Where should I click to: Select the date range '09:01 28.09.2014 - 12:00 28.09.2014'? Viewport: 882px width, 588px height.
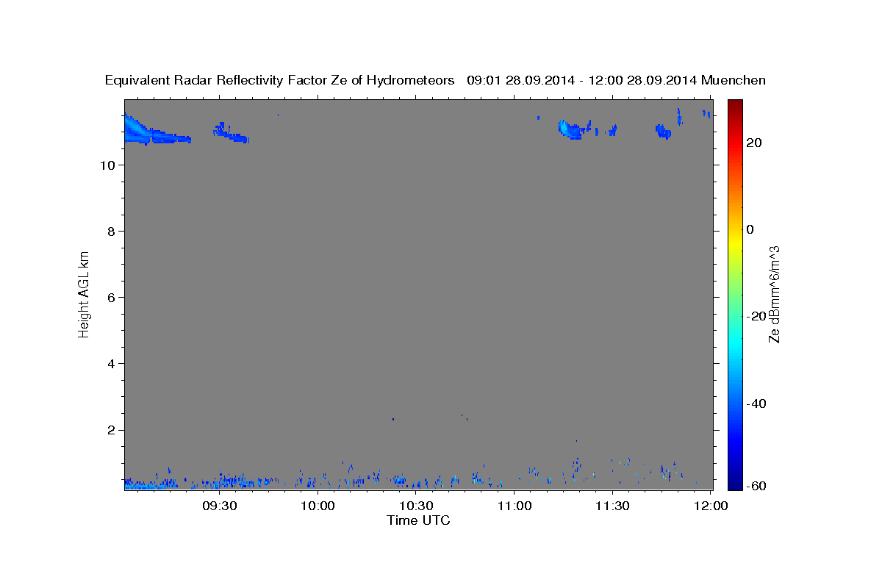coord(582,80)
